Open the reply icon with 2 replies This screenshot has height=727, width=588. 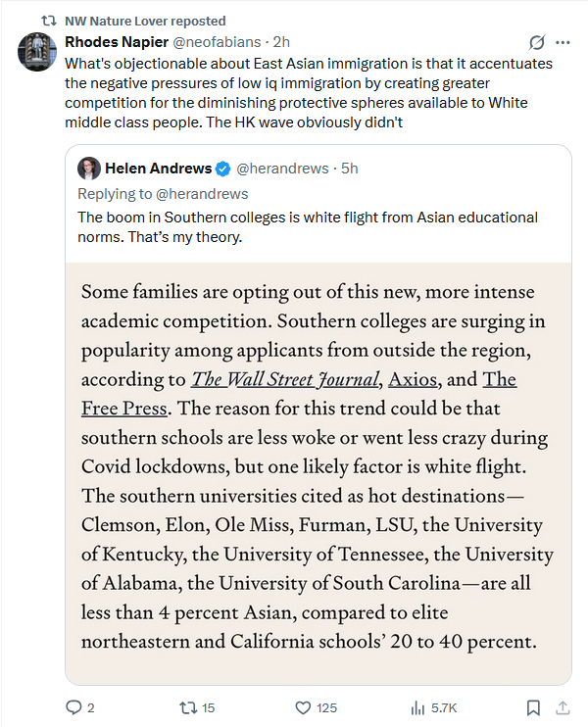pos(74,706)
